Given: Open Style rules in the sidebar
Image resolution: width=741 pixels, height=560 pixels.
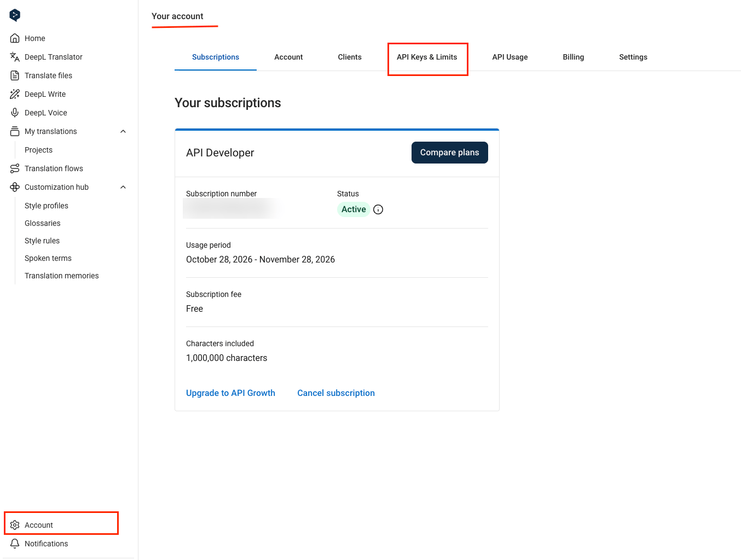Looking at the screenshot, I should [x=42, y=241].
